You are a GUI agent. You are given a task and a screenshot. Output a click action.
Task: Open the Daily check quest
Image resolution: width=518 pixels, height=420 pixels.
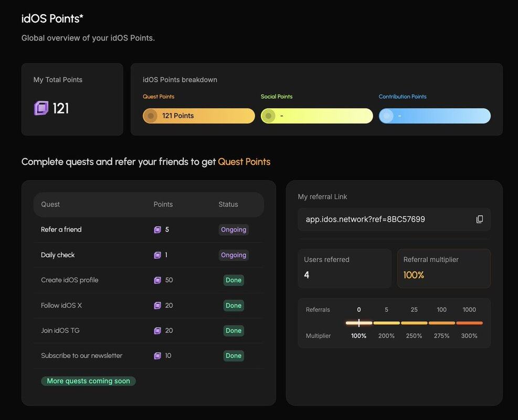pyautogui.click(x=58, y=255)
